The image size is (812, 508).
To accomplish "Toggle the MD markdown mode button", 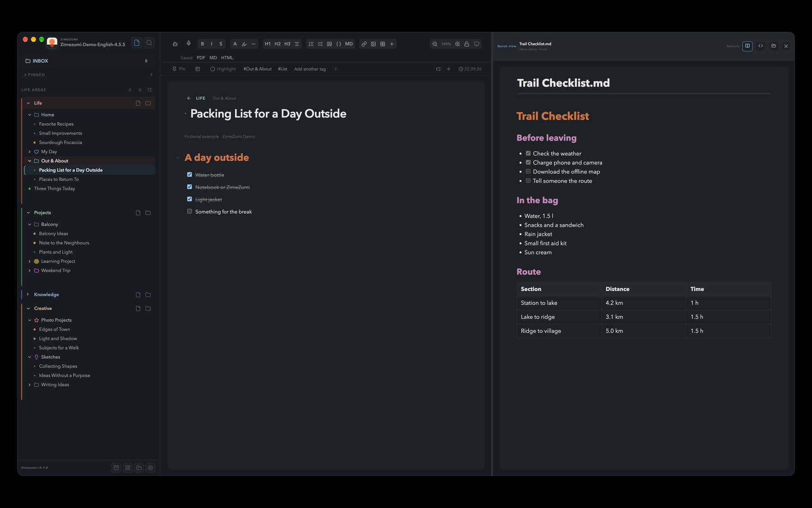I will 349,44.
